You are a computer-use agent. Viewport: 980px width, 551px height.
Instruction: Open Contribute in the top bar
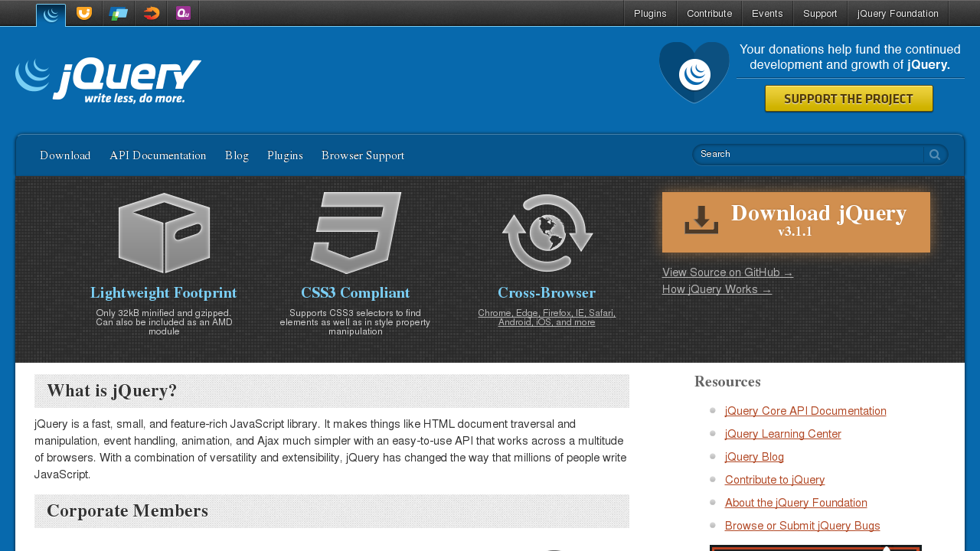click(x=709, y=14)
